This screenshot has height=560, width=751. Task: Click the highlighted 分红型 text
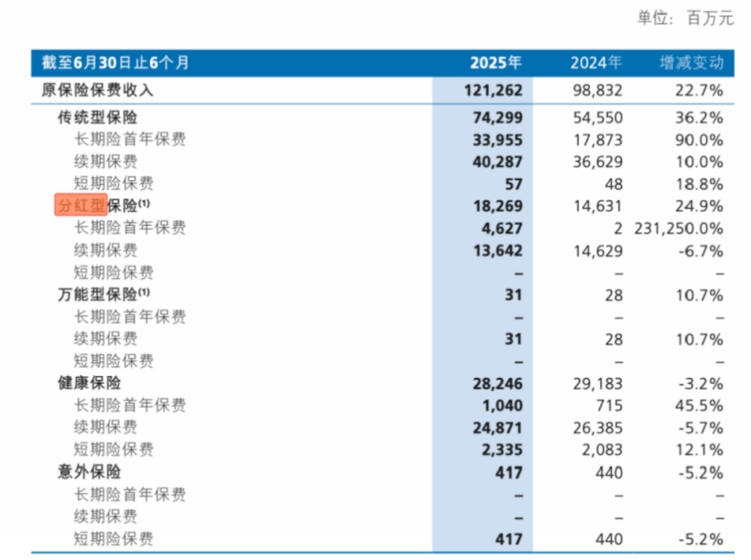pos(81,206)
